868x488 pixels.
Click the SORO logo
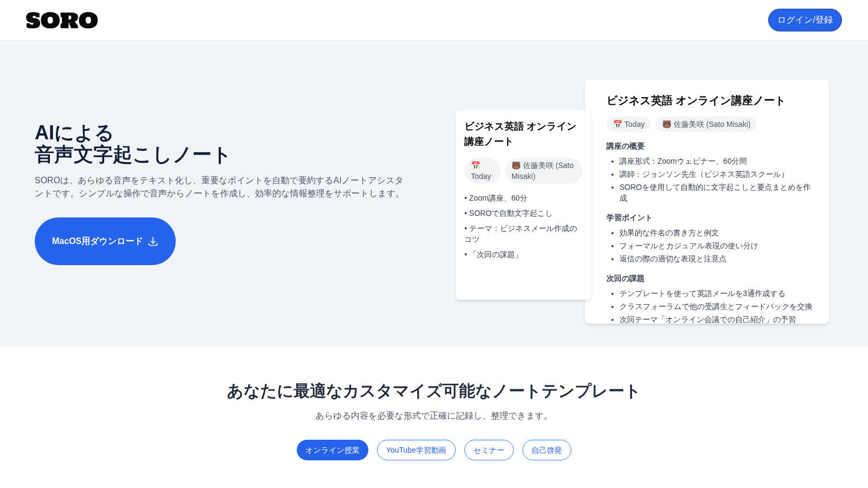tap(62, 20)
